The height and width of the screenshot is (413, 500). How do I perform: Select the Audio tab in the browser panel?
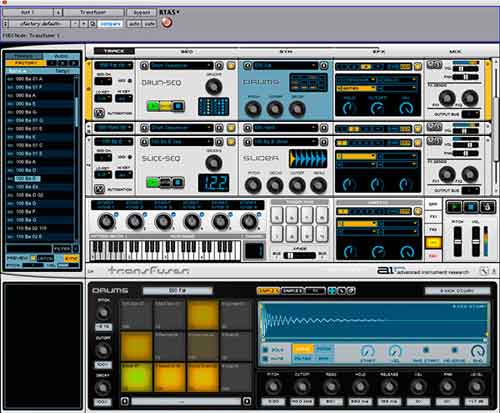[61, 56]
